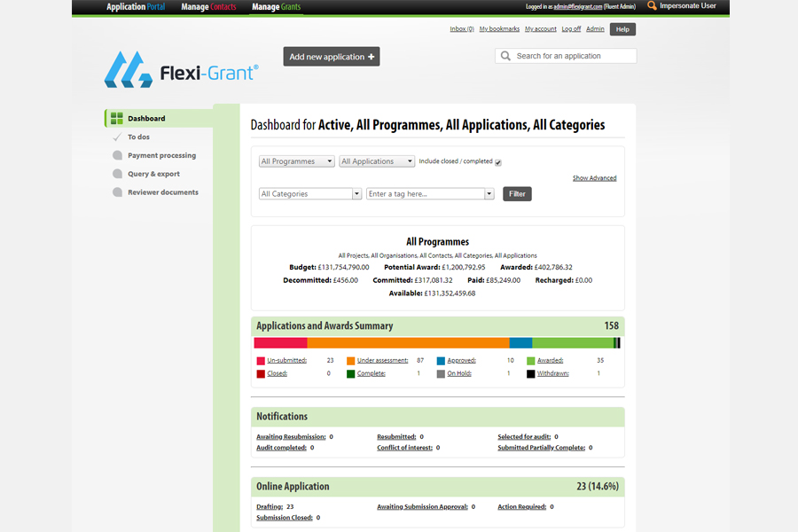
Task: Expand the tag field dropdown arrow
Action: click(489, 194)
